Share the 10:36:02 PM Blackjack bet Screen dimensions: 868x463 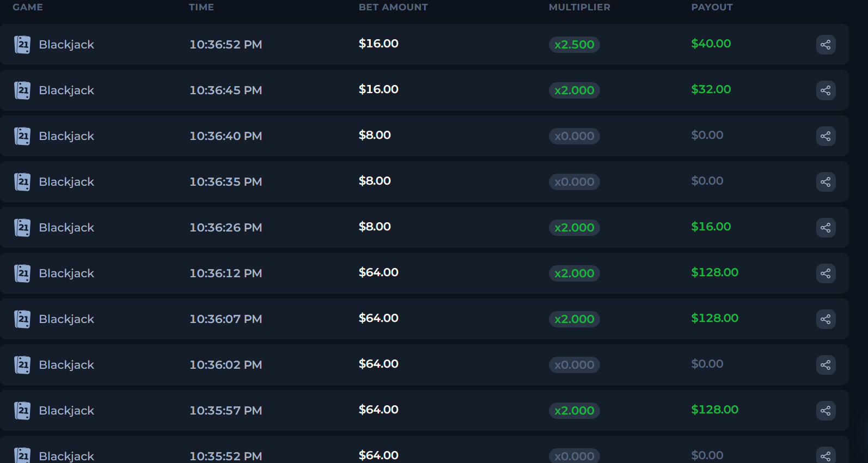pos(826,365)
